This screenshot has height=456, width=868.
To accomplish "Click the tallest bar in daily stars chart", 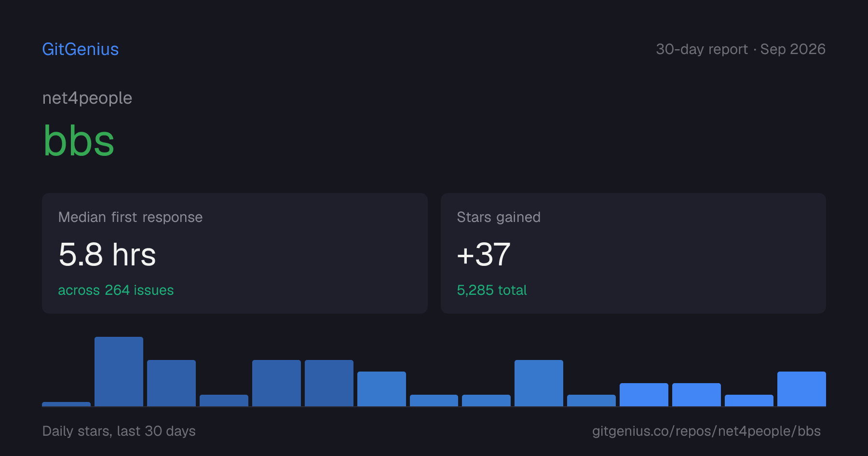I will (x=119, y=372).
